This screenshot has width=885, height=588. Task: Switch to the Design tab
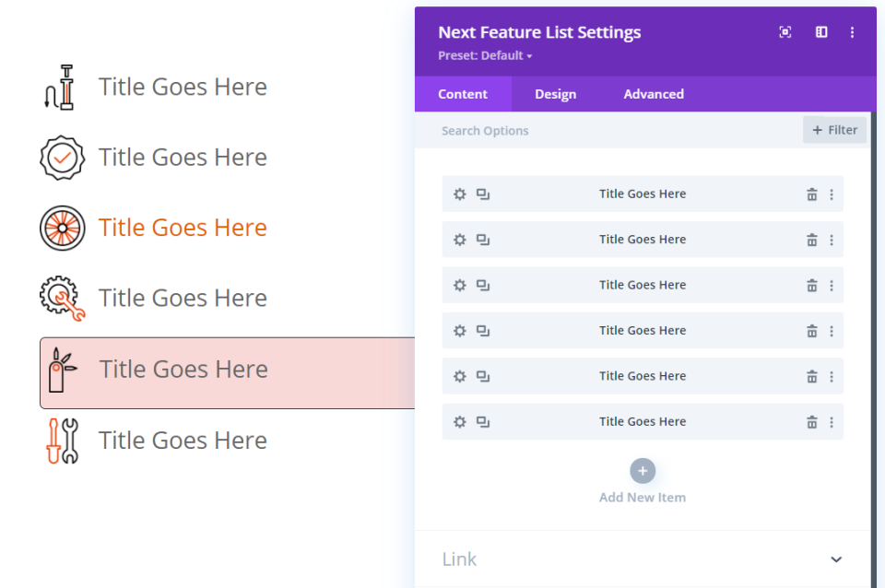coord(555,94)
